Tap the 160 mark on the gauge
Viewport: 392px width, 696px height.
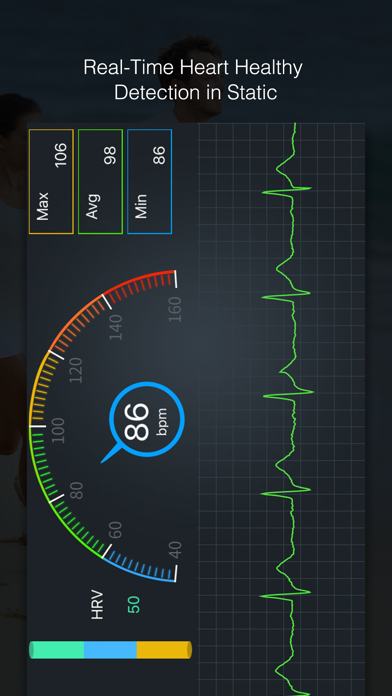(x=175, y=309)
